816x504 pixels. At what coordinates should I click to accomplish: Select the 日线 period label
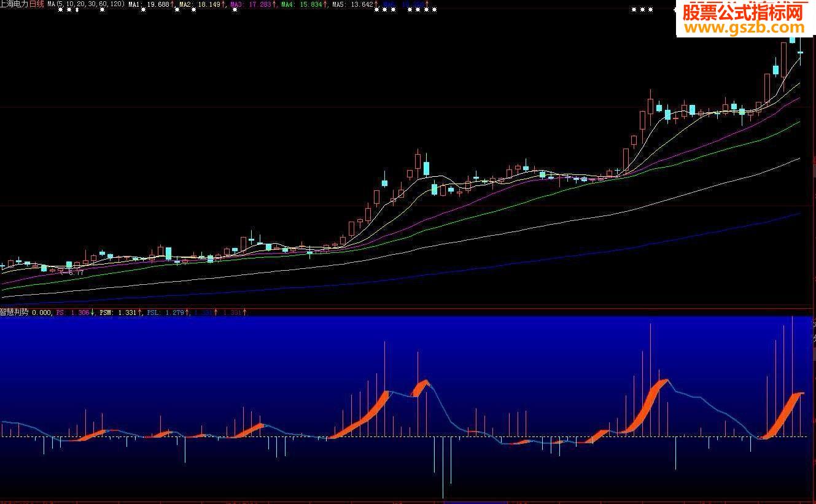37,4
